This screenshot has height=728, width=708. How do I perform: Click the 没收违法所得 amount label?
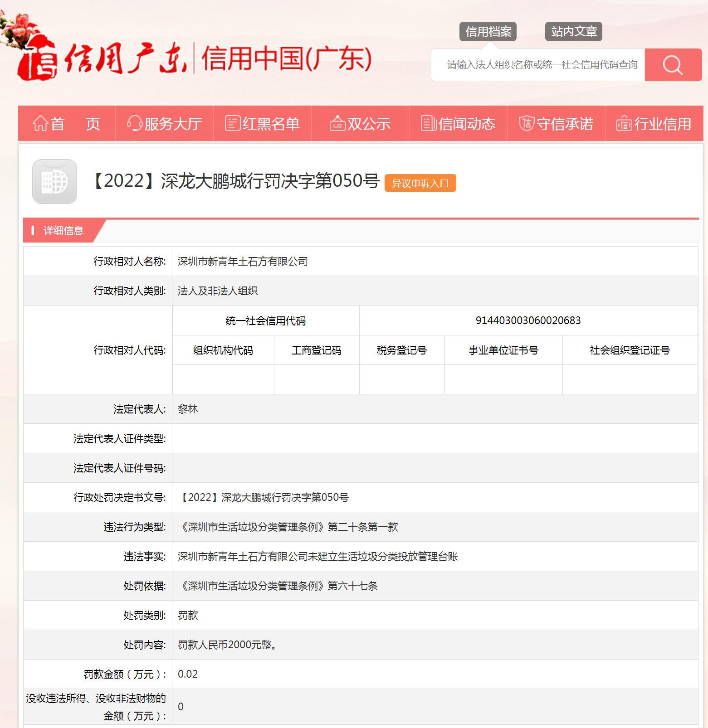point(96,707)
